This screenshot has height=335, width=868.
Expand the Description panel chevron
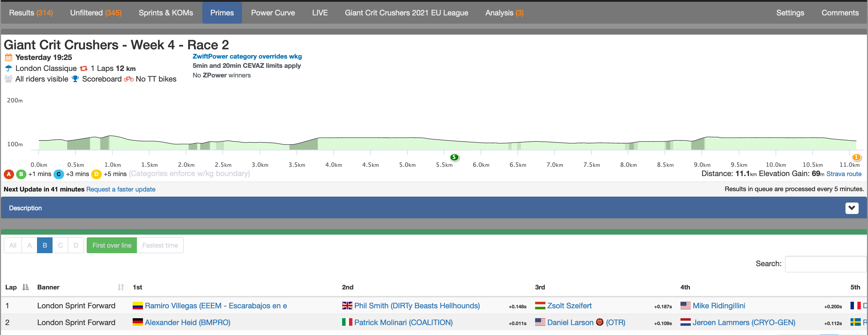(852, 208)
